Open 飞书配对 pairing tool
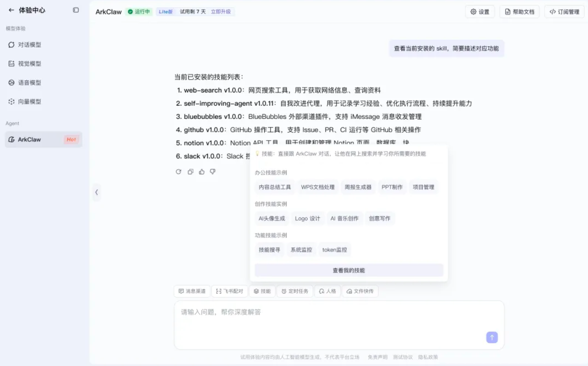 coord(229,291)
